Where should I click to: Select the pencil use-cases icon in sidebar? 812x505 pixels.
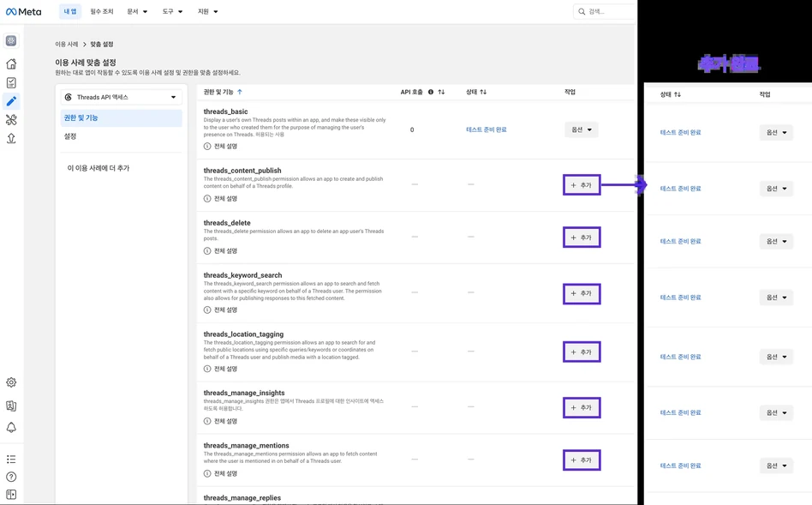tap(11, 101)
